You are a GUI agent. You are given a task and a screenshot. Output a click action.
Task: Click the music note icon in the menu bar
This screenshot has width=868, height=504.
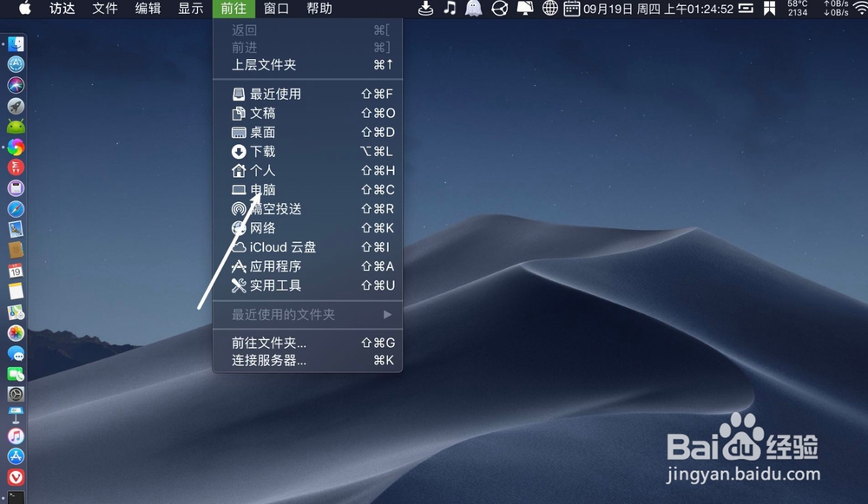pyautogui.click(x=449, y=9)
